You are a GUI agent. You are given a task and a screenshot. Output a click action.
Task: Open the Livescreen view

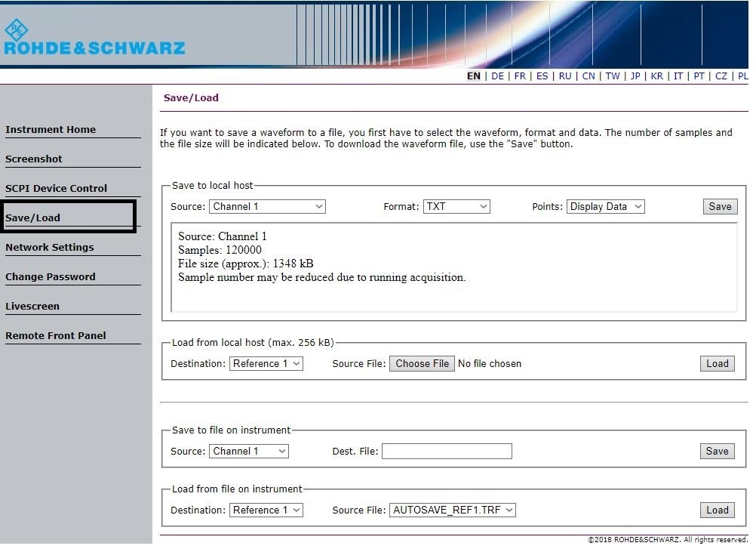pyautogui.click(x=32, y=307)
